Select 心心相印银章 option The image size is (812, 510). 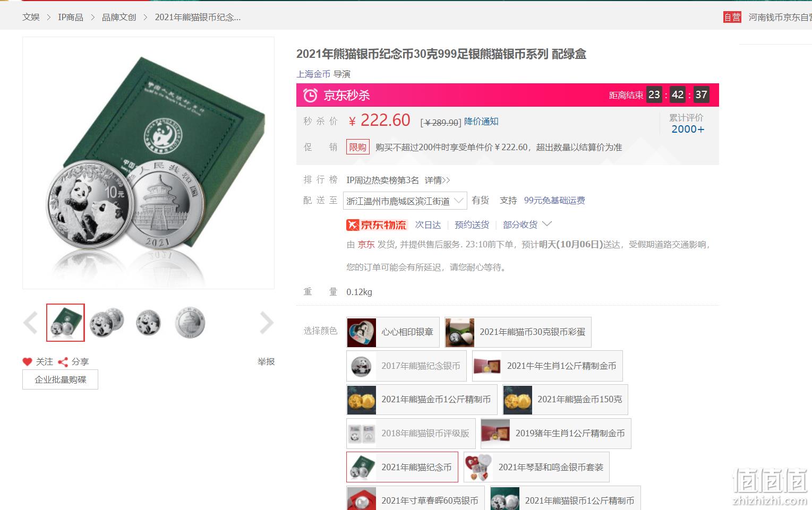pos(393,332)
